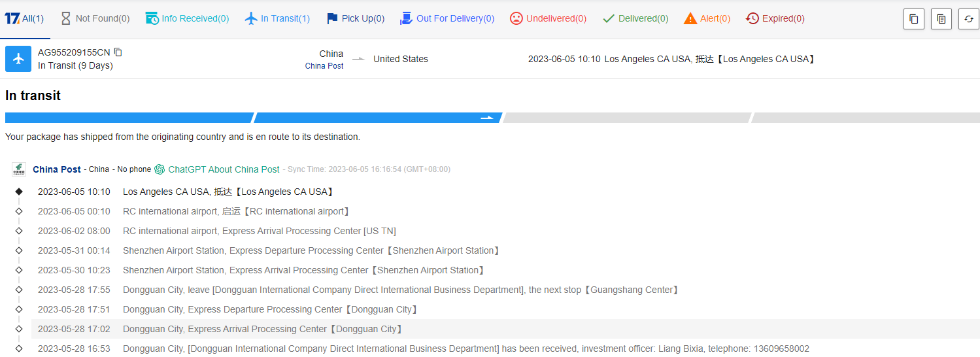Click the in-transit progress bar arrow segment
Image resolution: width=980 pixels, height=357 pixels.
point(487,118)
